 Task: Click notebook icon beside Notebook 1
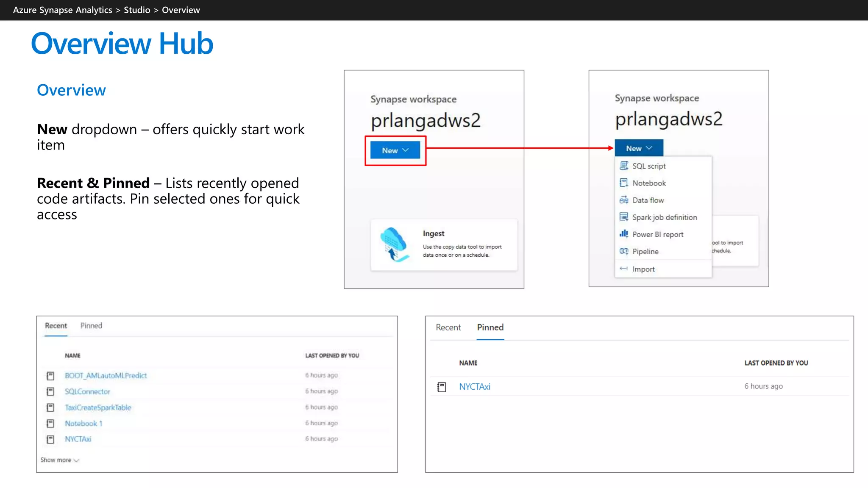point(50,424)
